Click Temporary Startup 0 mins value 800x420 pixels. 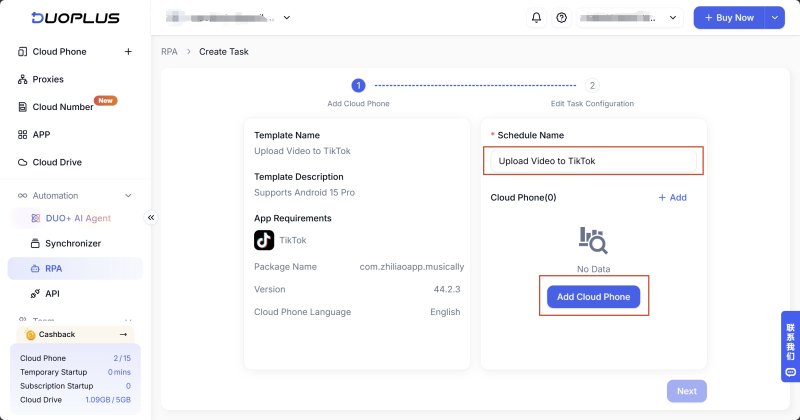coord(119,372)
